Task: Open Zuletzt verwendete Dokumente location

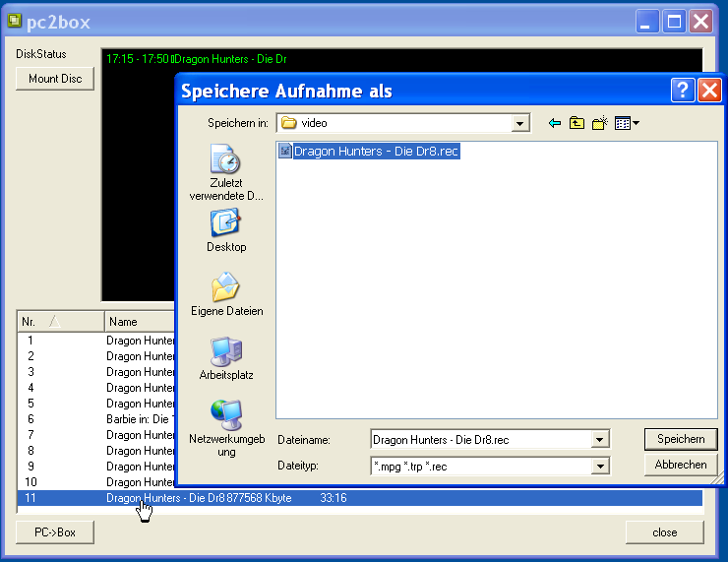Action: click(225, 172)
